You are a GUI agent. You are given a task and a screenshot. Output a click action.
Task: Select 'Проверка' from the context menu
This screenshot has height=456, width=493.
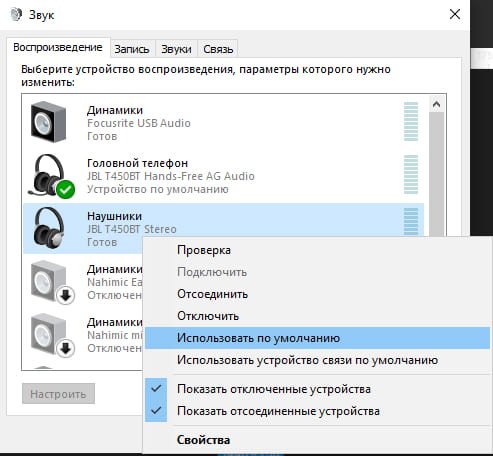click(204, 250)
